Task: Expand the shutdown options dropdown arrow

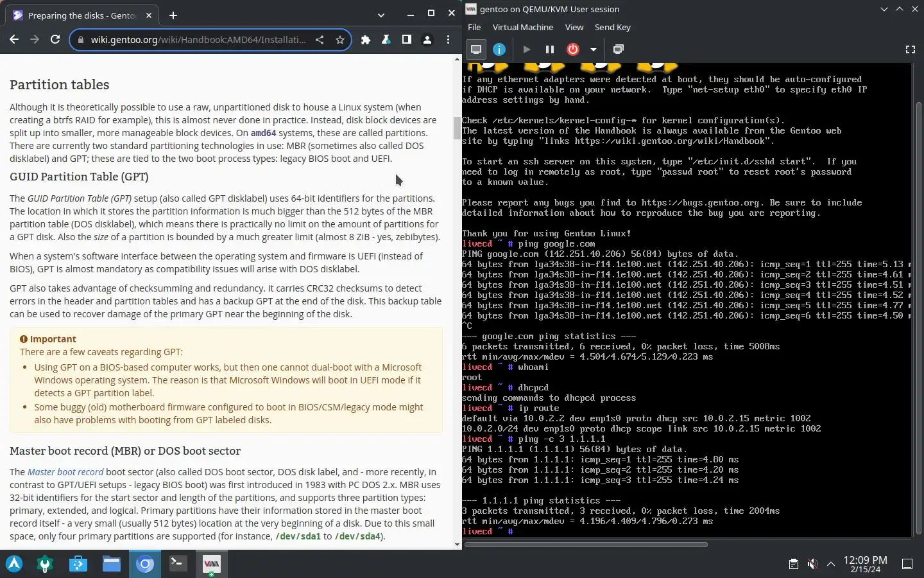Action: click(594, 49)
